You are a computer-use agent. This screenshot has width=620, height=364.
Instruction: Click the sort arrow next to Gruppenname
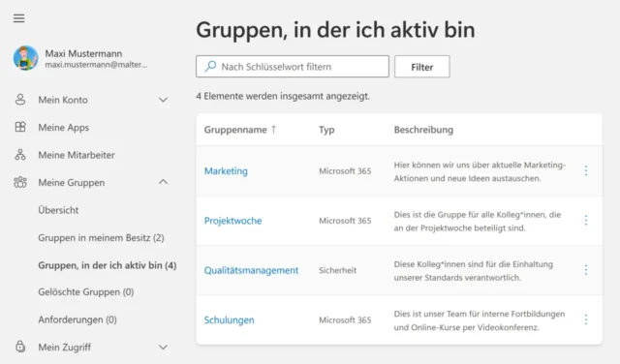pos(273,130)
